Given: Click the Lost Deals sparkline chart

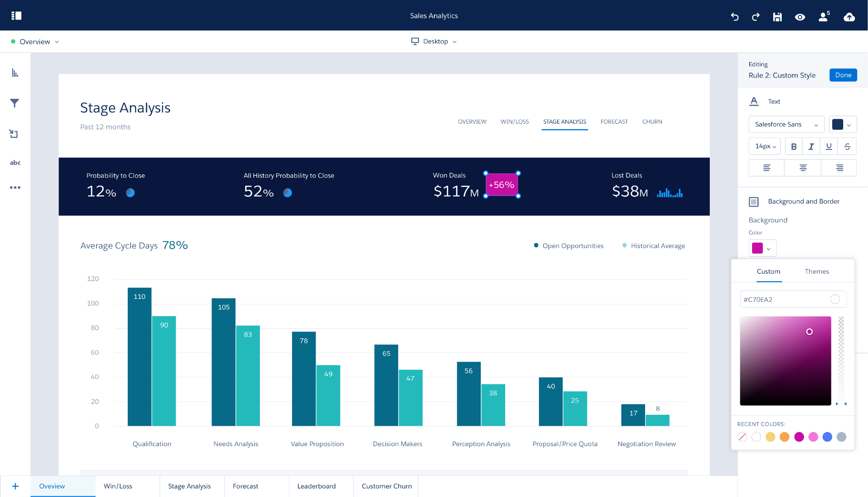Looking at the screenshot, I should click(670, 192).
